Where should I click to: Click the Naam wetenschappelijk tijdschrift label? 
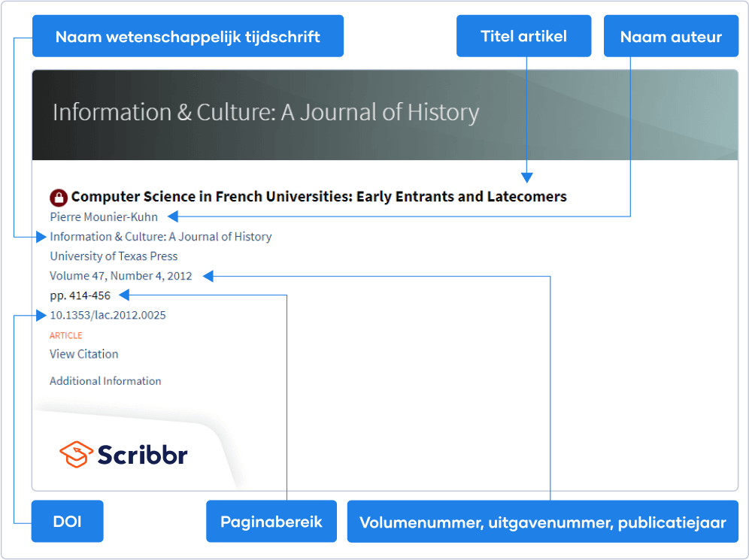(x=188, y=36)
